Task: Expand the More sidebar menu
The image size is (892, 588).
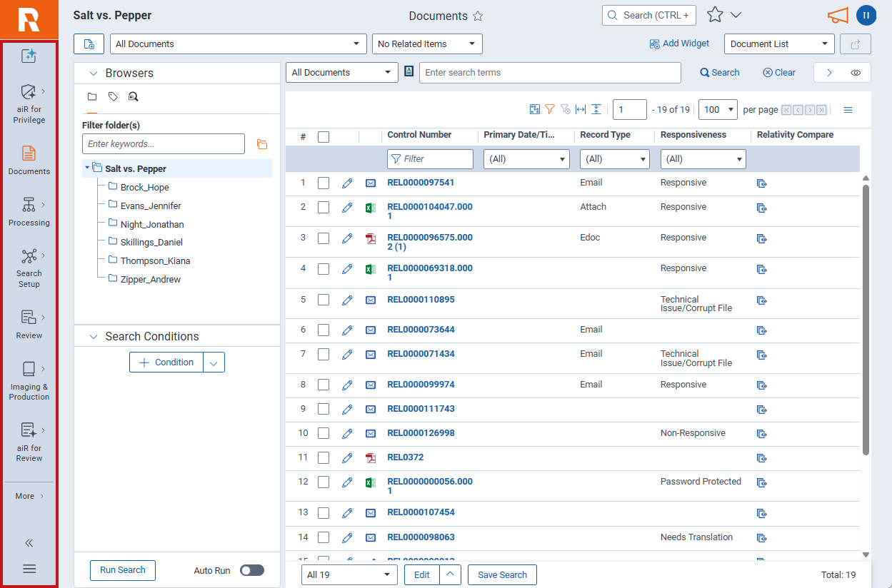Action: (29, 496)
